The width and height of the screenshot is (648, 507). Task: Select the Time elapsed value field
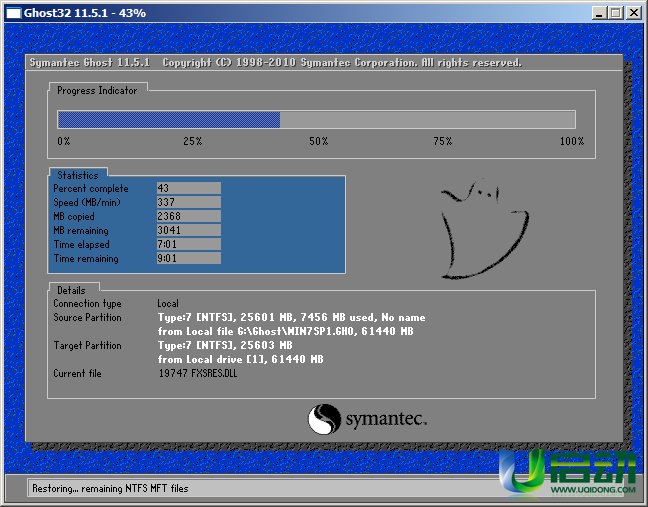(x=188, y=244)
